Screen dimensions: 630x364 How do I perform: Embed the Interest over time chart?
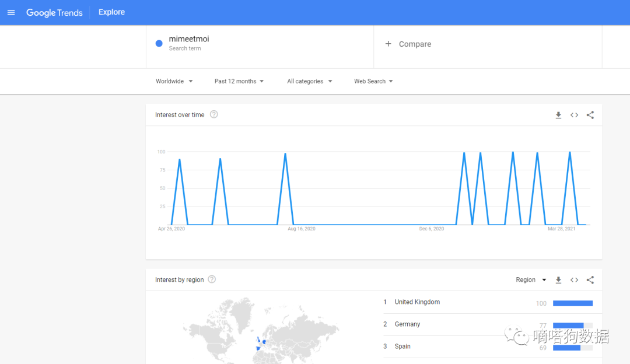pos(574,116)
